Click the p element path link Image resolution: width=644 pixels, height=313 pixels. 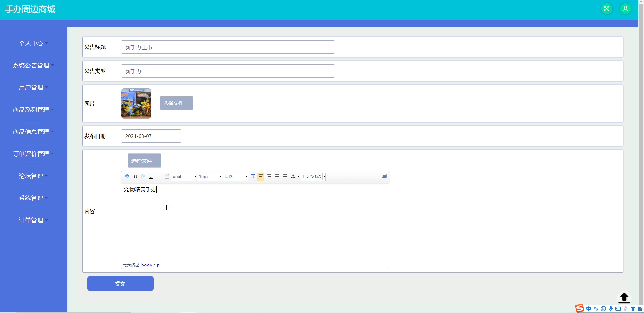pyautogui.click(x=158, y=265)
